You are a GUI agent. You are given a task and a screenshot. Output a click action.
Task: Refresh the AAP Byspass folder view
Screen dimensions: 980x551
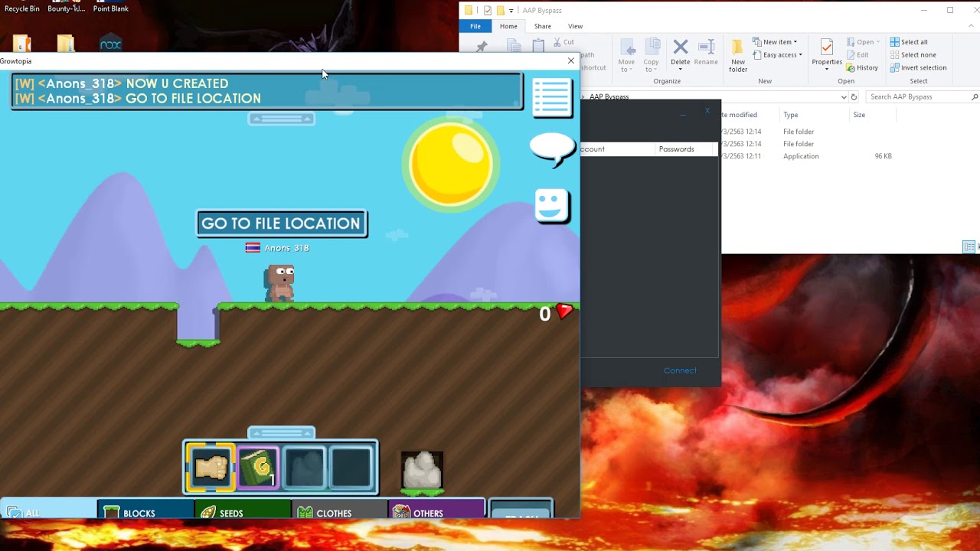(x=854, y=97)
